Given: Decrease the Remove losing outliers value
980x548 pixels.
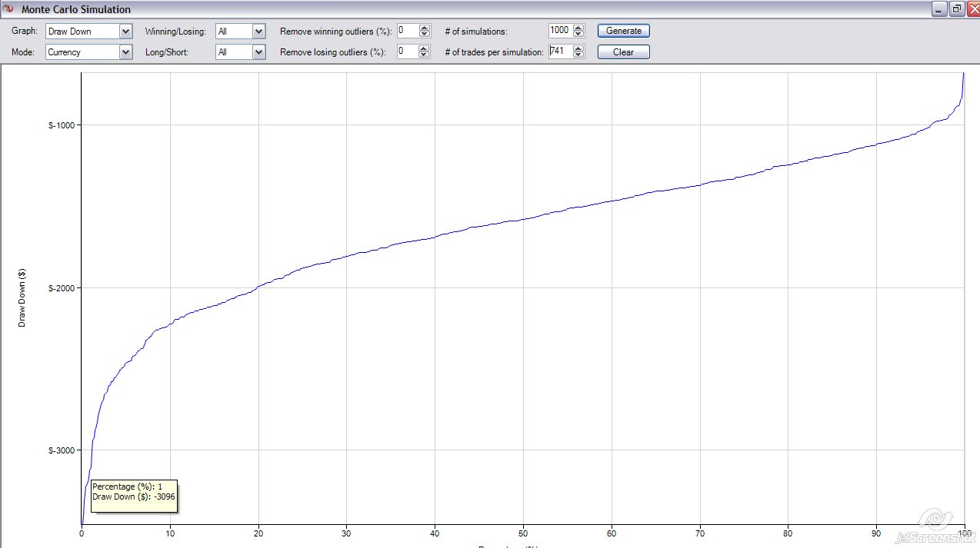Looking at the screenshot, I should coord(424,55).
